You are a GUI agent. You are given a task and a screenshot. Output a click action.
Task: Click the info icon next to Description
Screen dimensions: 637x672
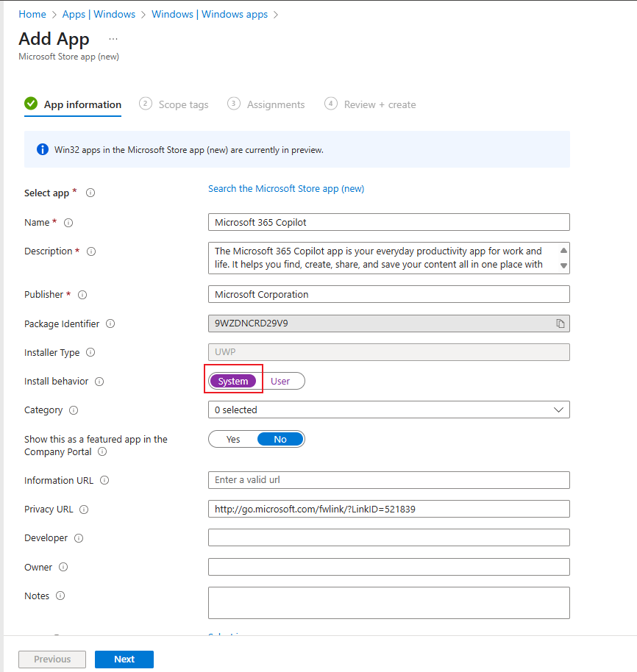click(90, 251)
